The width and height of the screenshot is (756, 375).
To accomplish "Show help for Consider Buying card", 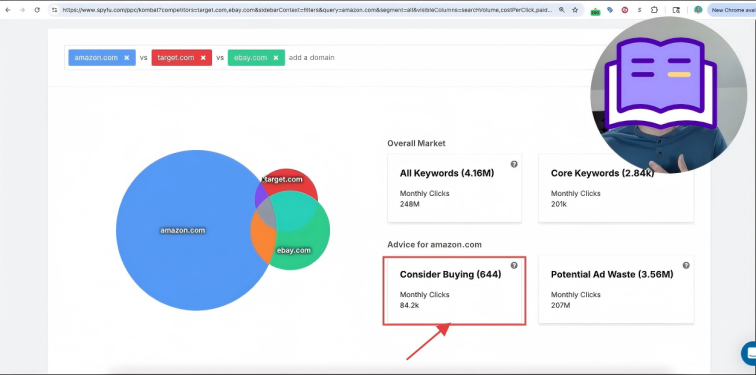I will click(x=514, y=265).
